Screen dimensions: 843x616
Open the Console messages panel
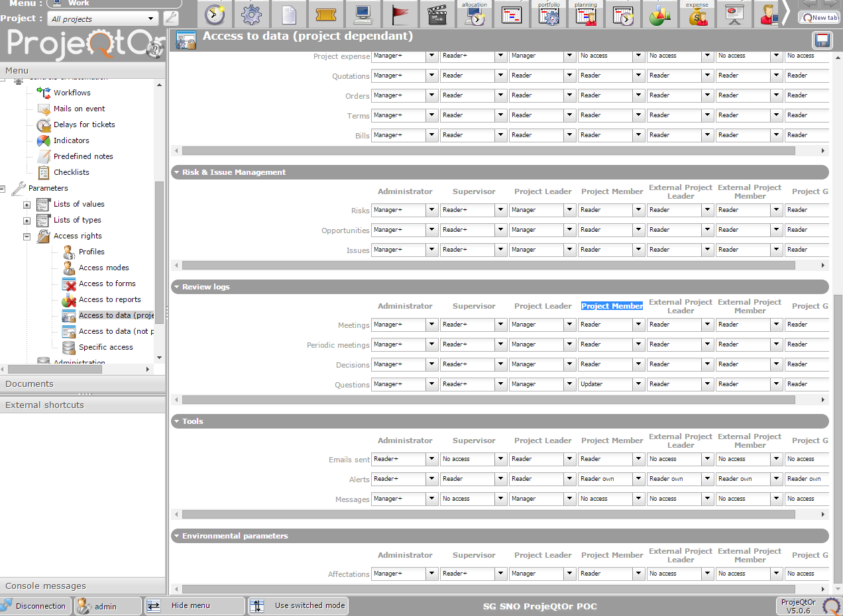pyautogui.click(x=46, y=586)
